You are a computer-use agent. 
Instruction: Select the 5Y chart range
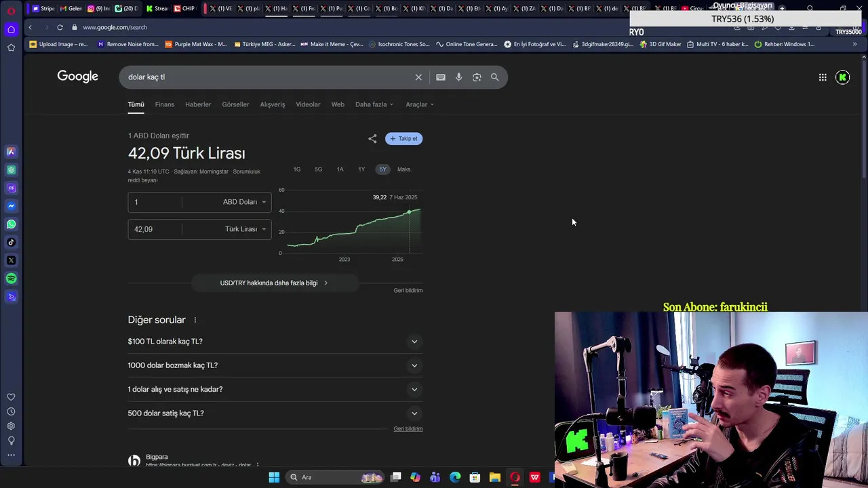(383, 169)
